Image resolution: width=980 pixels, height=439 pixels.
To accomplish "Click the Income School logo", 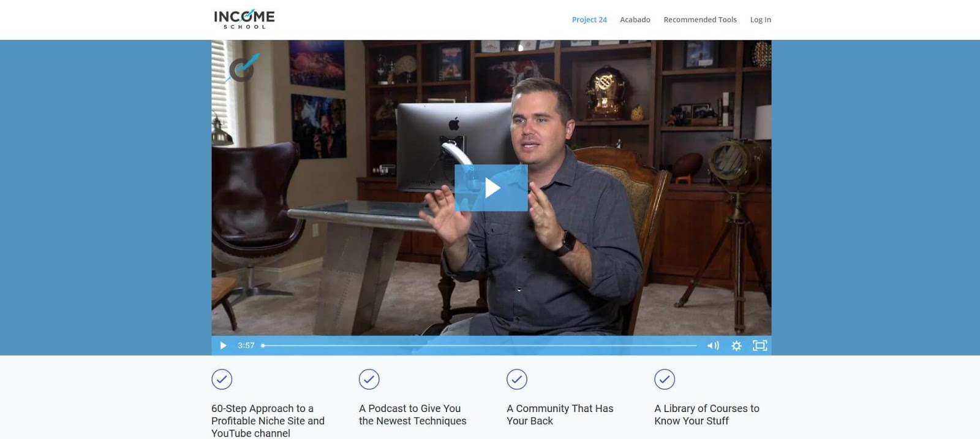I will (x=244, y=19).
